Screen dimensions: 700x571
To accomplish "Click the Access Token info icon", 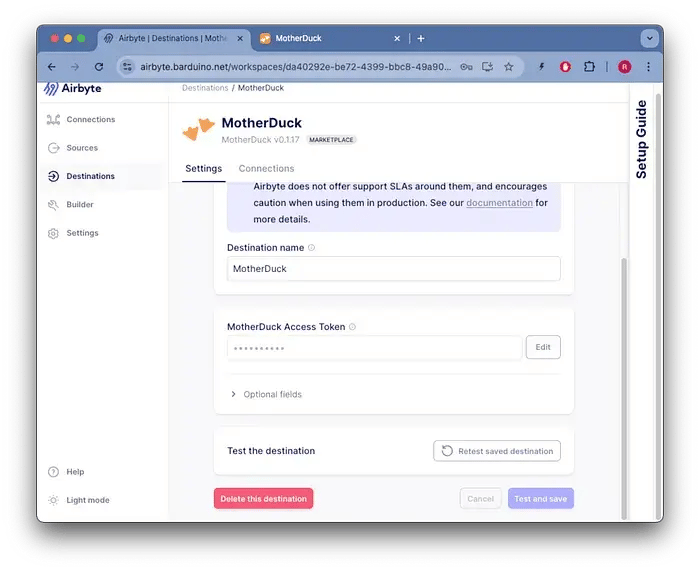I will tap(352, 327).
